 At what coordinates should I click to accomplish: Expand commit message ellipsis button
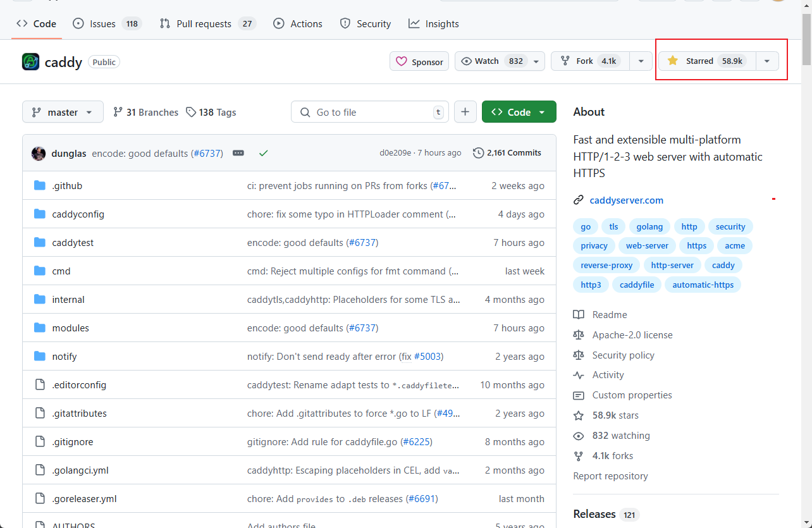pyautogui.click(x=238, y=153)
